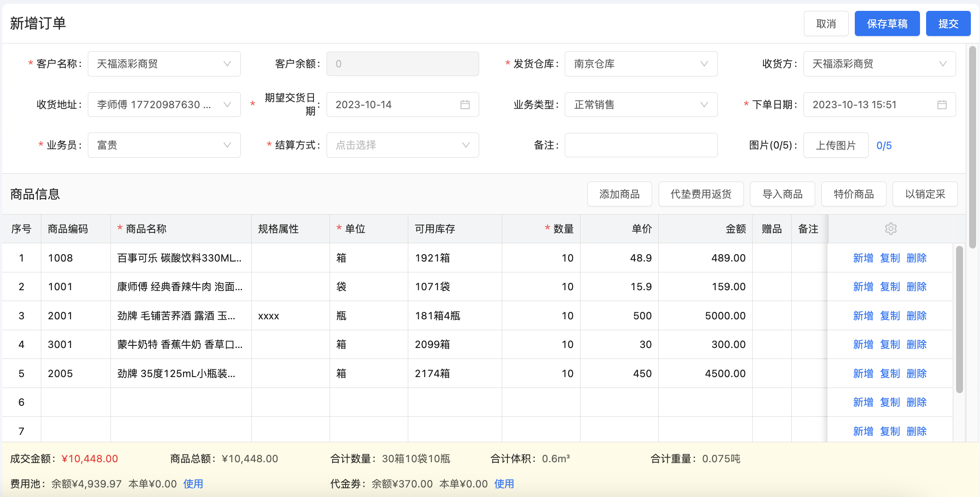Click 使用 link for 代金券
980x497 pixels.
click(504, 484)
